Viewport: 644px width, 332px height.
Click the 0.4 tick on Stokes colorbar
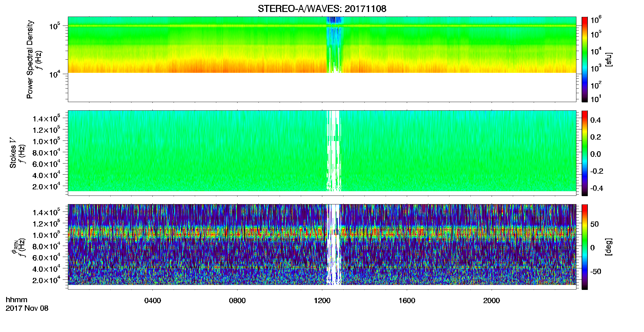pyautogui.click(x=595, y=120)
